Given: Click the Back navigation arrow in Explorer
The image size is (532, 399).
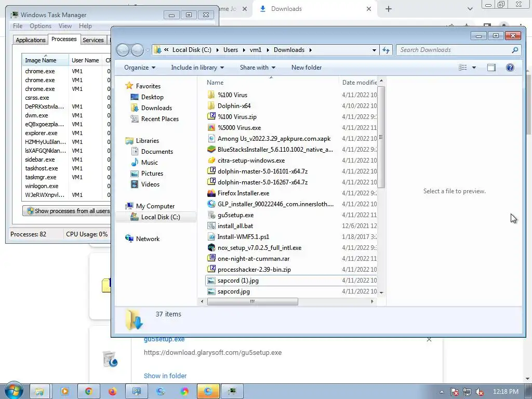Looking at the screenshot, I should tap(123, 50).
